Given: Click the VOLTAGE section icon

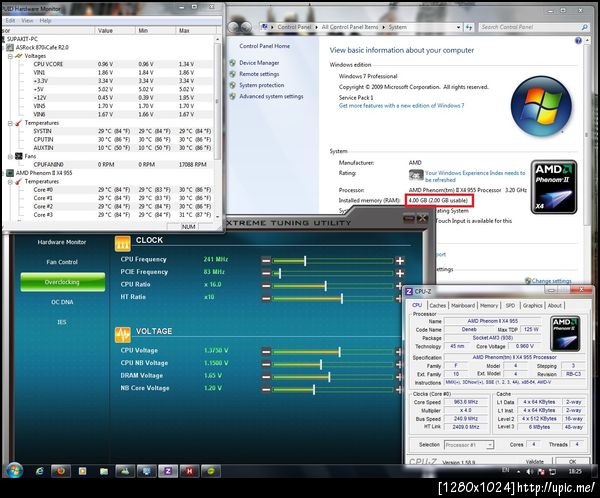Looking at the screenshot, I should point(122,335).
